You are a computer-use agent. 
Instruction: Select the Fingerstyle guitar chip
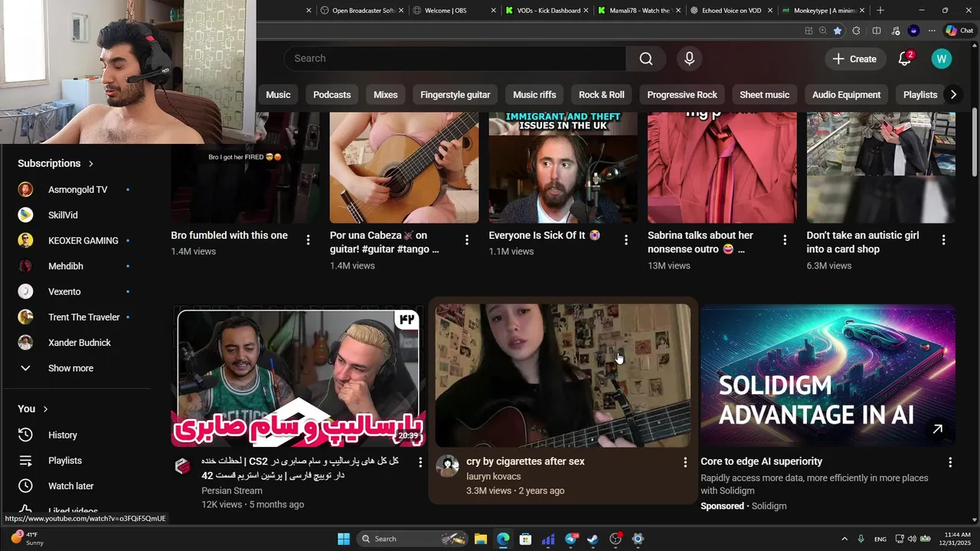tap(455, 95)
